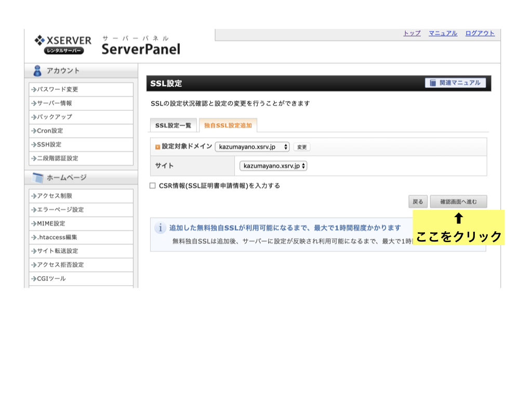The image size is (532, 399).
Task: Open the 関連マニュアル button
Action: pos(455,83)
